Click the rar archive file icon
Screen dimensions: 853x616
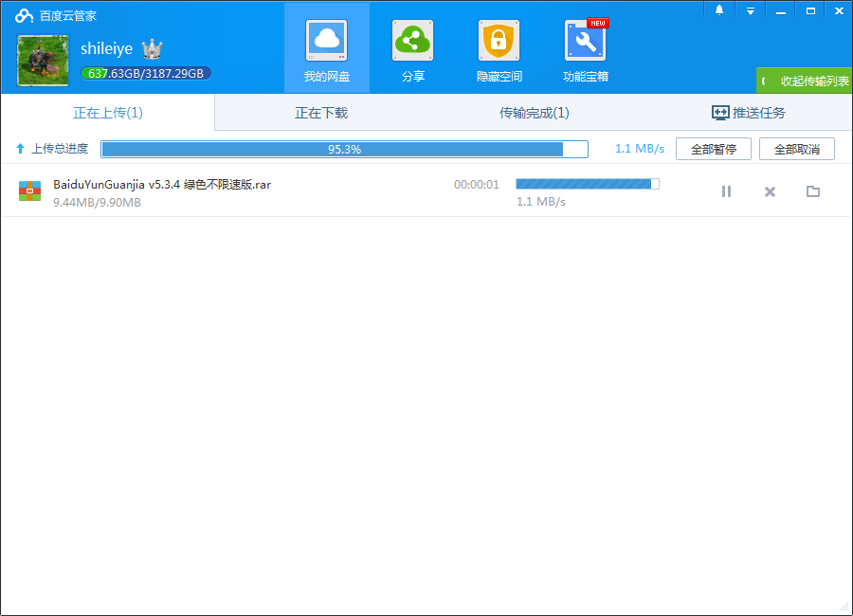point(30,191)
